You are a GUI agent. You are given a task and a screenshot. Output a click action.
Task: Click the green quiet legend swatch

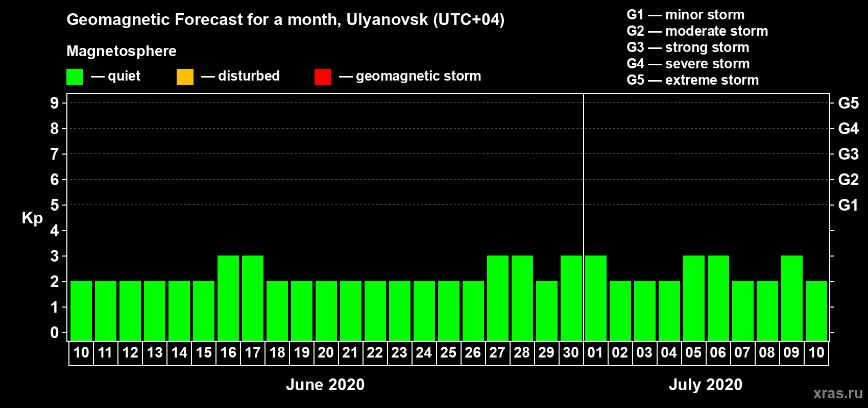coord(75,77)
